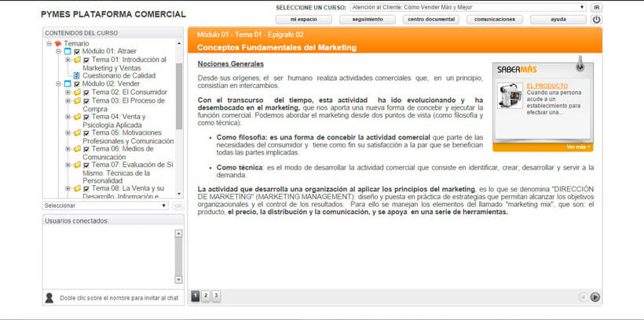Click the course tree scrollbar thumb

(x=179, y=96)
